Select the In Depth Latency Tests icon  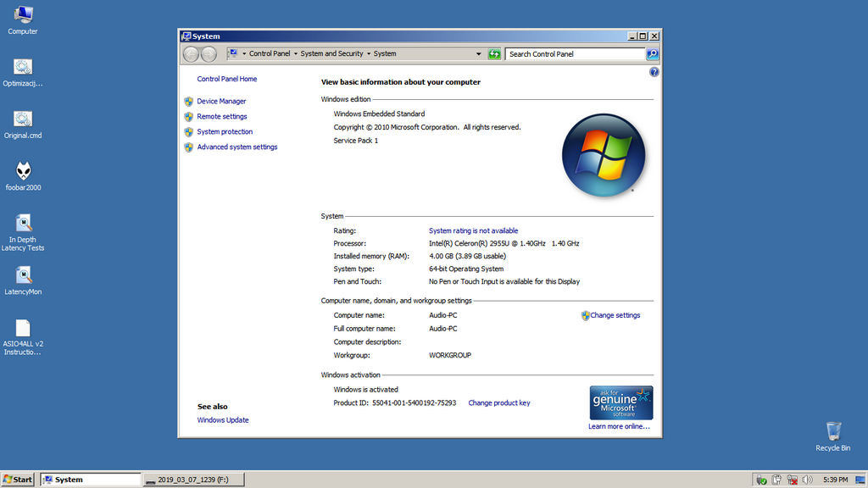tap(23, 223)
